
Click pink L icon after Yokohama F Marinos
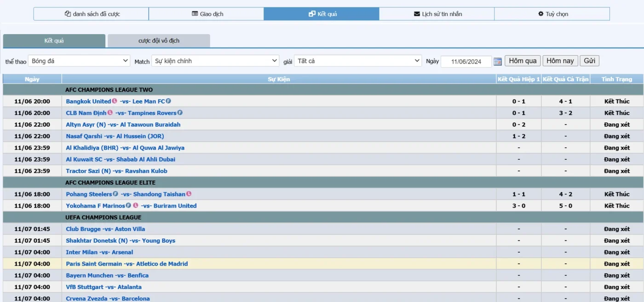point(135,206)
